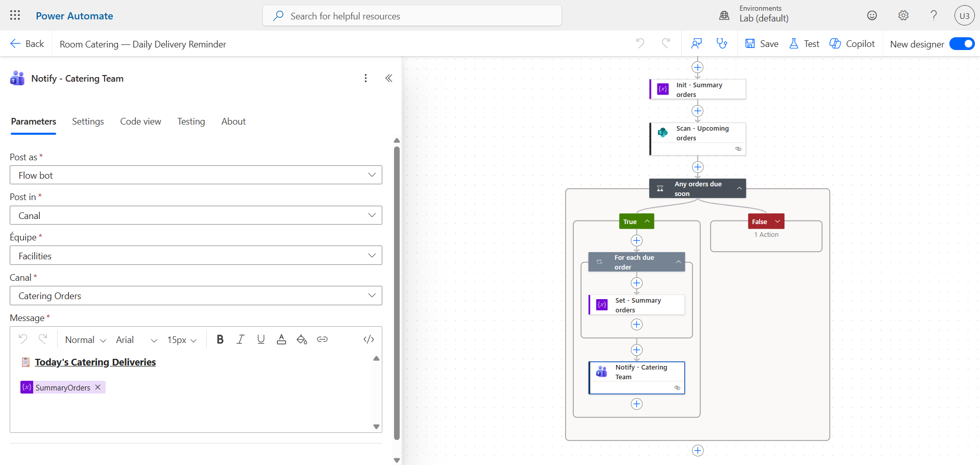
Task: Undo in the message editor toolbar
Action: (x=23, y=339)
